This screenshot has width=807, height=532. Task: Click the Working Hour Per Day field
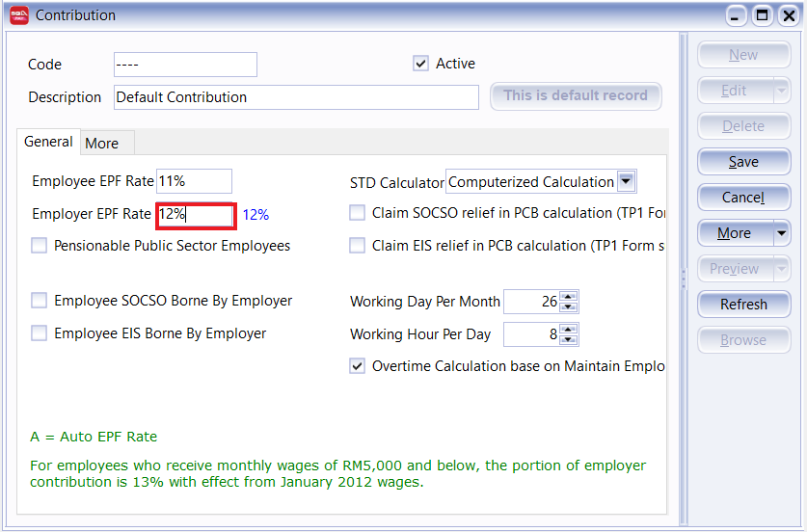531,333
